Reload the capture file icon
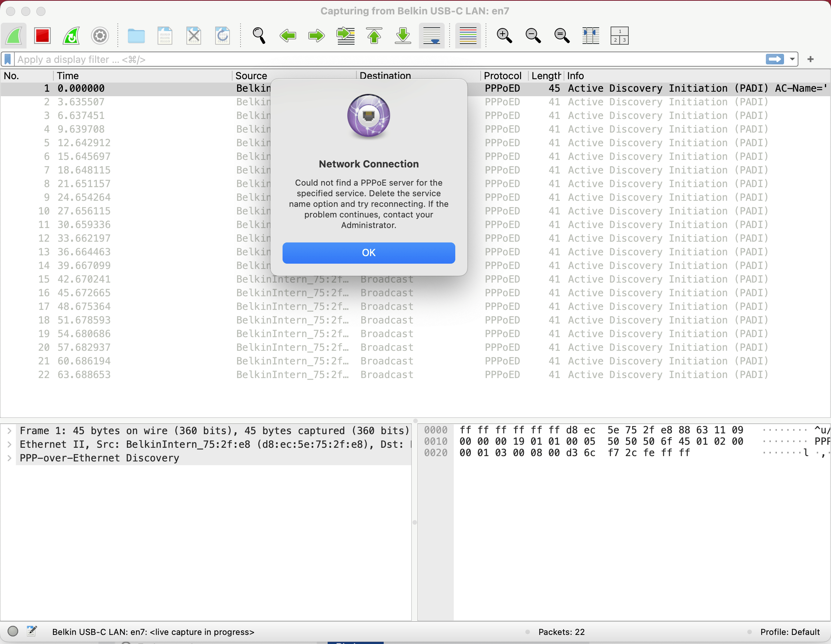The height and width of the screenshot is (644, 831). click(x=223, y=36)
